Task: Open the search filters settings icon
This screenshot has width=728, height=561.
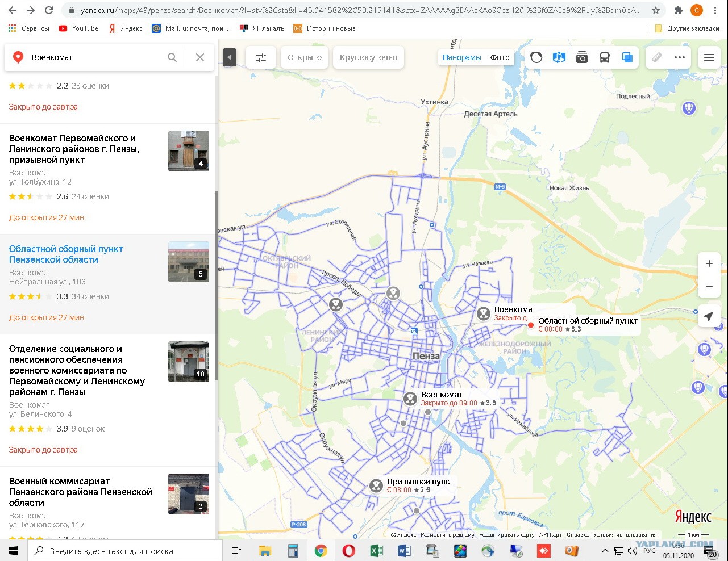Action: click(x=261, y=57)
